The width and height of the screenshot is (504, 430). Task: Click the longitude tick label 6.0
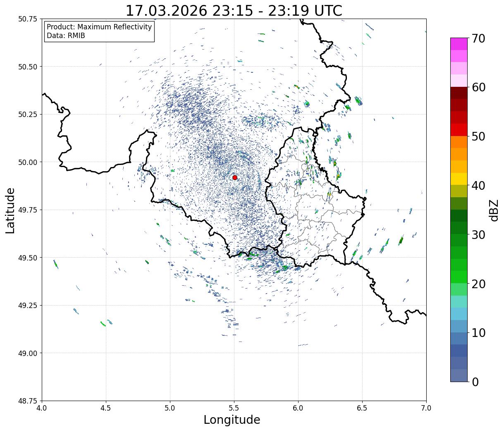point(298,408)
